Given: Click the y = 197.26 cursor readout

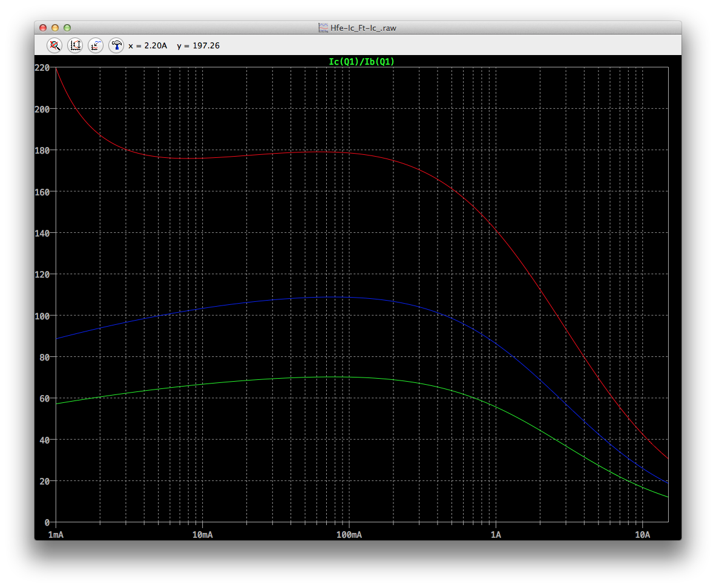Looking at the screenshot, I should pos(198,45).
